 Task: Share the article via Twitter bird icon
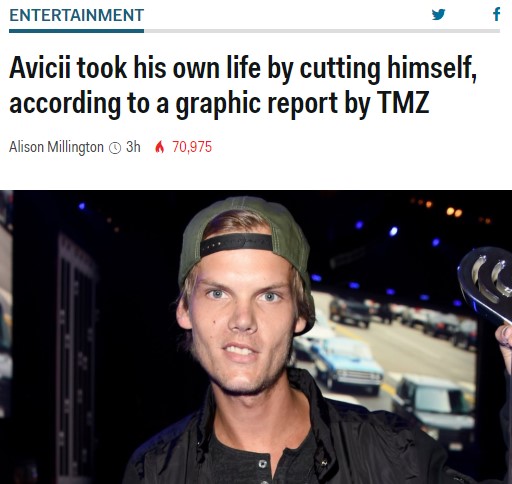438,15
